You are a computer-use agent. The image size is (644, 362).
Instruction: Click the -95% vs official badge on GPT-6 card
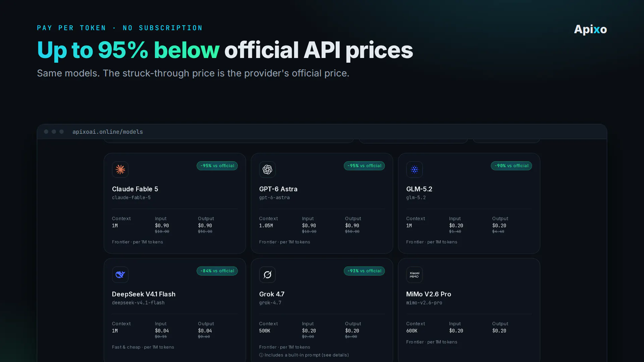click(x=364, y=166)
